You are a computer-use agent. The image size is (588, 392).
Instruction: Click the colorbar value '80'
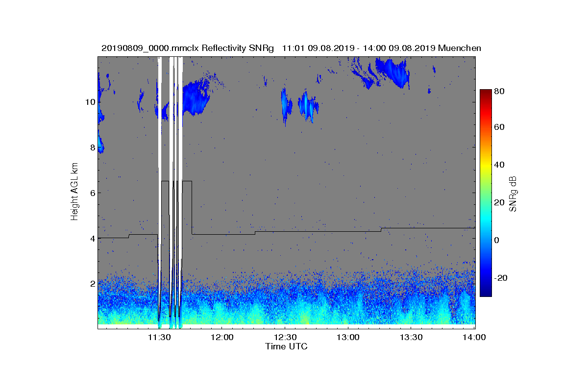pos(500,90)
